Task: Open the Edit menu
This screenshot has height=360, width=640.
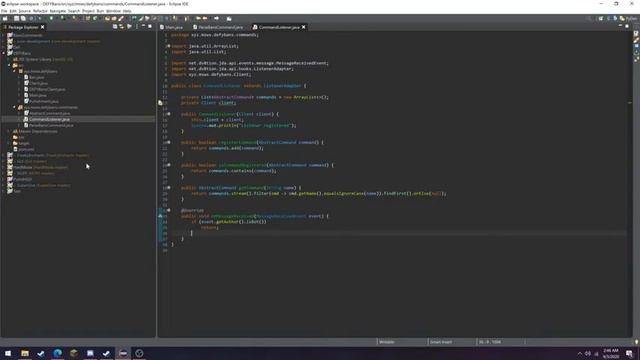Action: click(13, 11)
